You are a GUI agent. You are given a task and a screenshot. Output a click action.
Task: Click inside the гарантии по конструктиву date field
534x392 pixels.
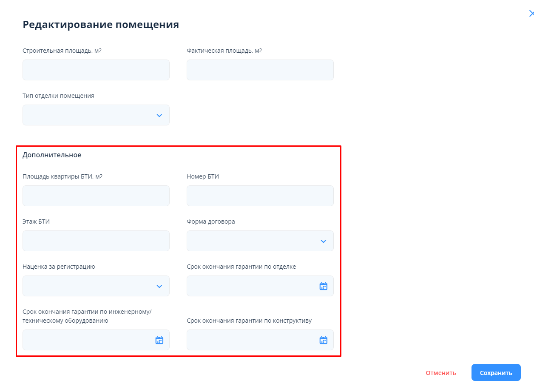pyautogui.click(x=251, y=340)
